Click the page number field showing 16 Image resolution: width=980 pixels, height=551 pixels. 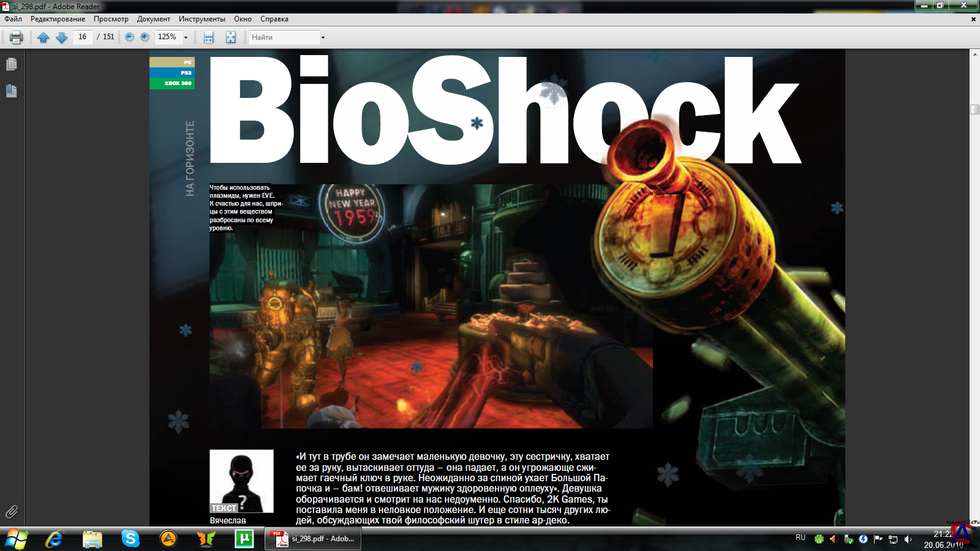[x=82, y=37]
